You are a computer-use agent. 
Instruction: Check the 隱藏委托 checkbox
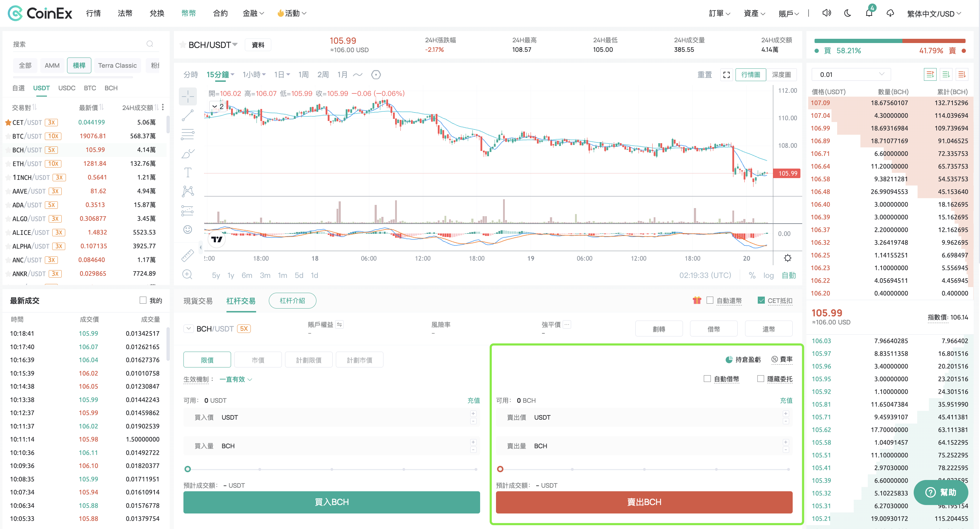click(x=761, y=379)
